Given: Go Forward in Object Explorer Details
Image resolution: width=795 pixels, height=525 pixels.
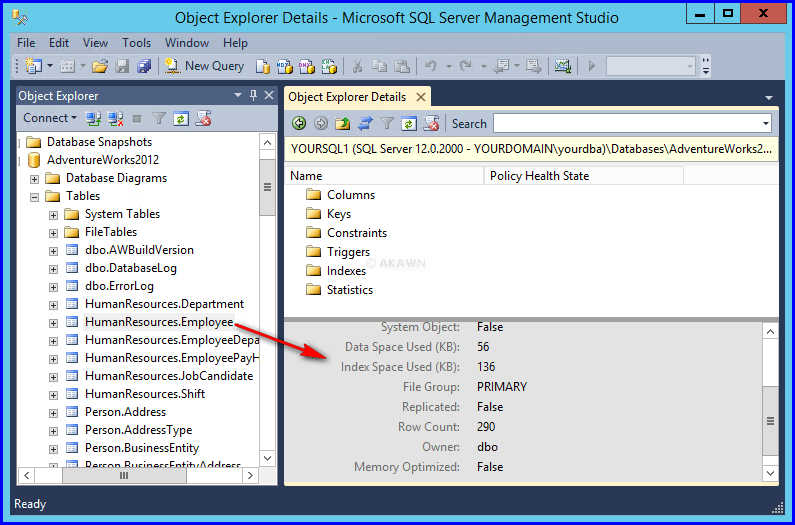Looking at the screenshot, I should pyautogui.click(x=321, y=123).
